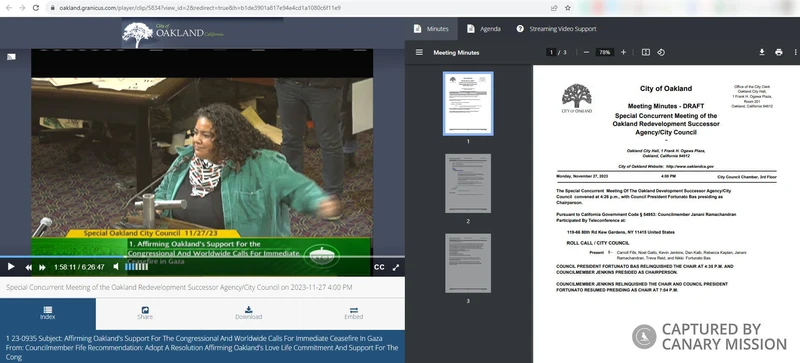
Task: Play the council meeting video
Action: (x=11, y=267)
